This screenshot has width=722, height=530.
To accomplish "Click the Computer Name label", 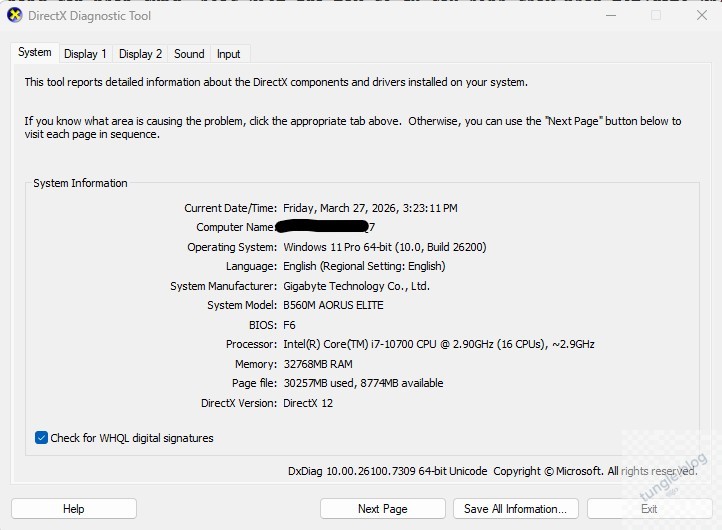I will pos(235,227).
